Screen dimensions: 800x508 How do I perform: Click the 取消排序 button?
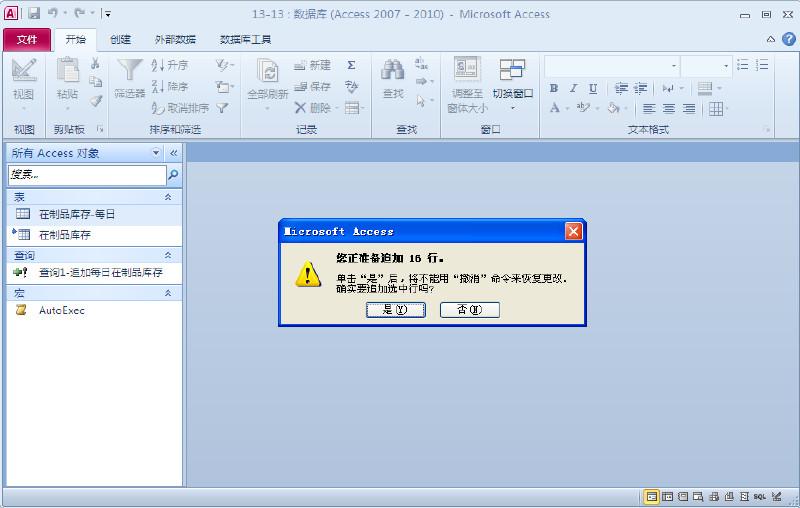180,108
